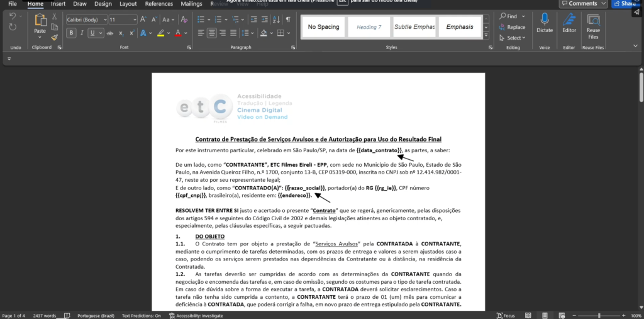
Task: Apply Center alignment to the paragraph
Action: [212, 33]
